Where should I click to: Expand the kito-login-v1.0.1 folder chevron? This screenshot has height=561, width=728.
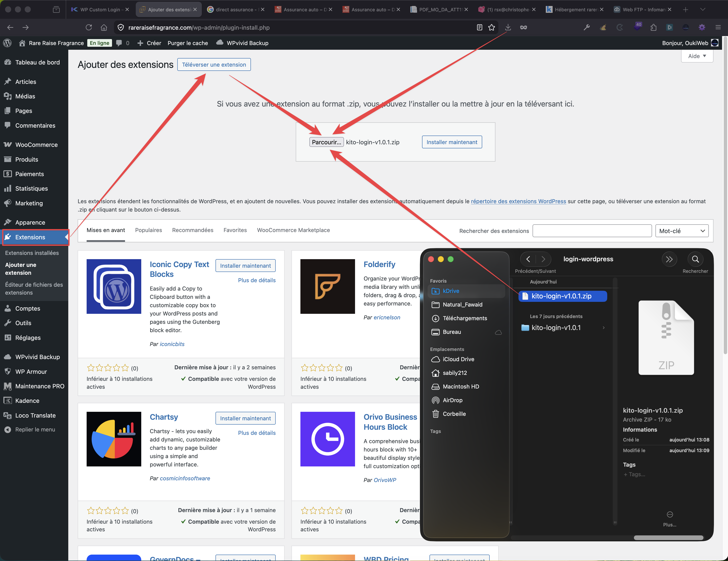pyautogui.click(x=603, y=328)
